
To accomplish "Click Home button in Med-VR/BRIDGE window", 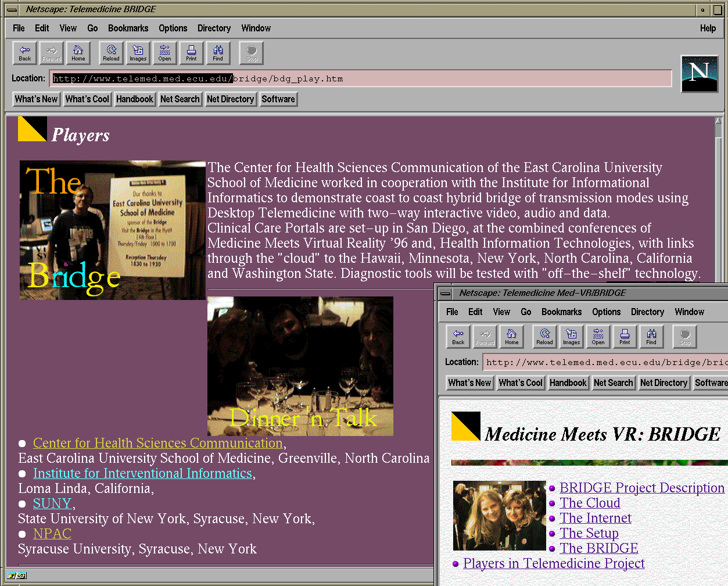I will tap(512, 337).
